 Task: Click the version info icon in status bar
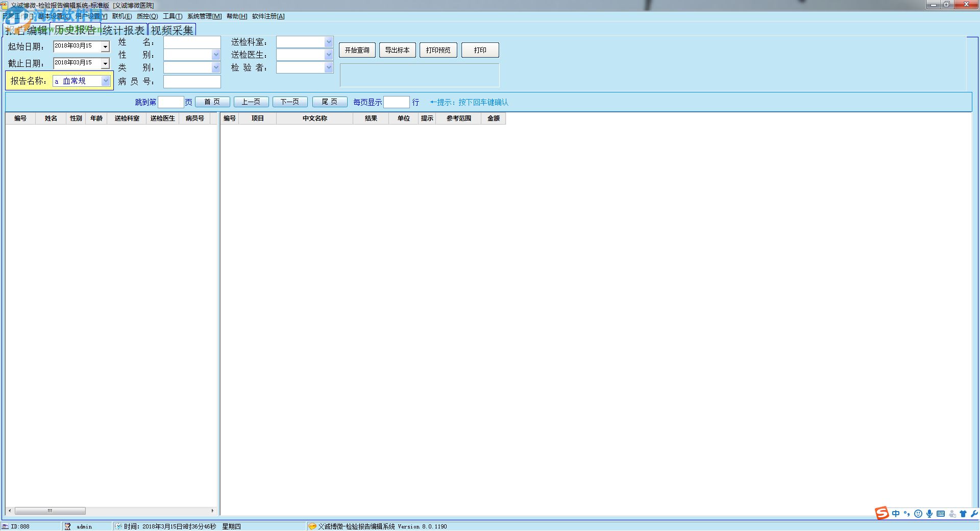312,526
